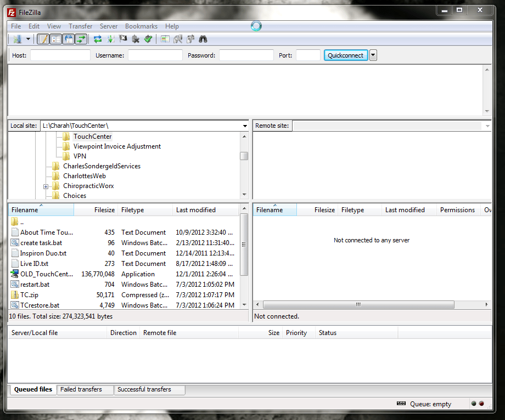
Task: Click the queue status icon near Queue: empty
Action: coord(401,404)
